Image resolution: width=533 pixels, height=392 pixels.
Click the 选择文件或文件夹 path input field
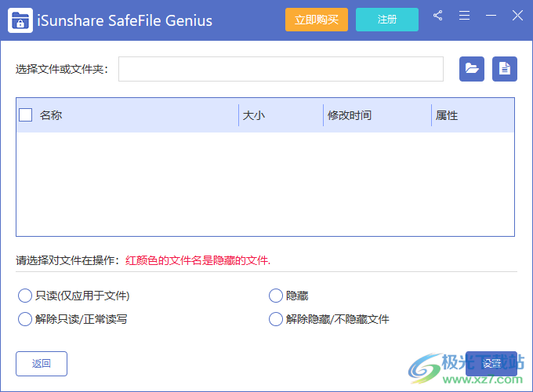(281, 69)
